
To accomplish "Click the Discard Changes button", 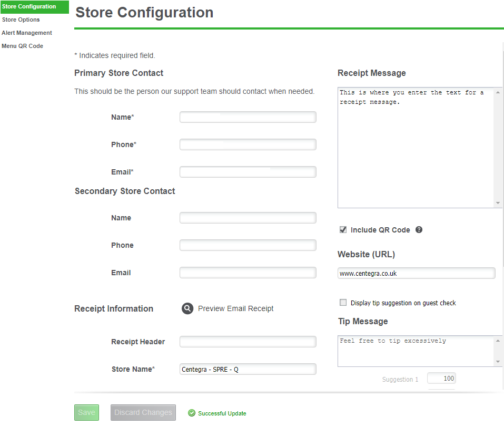I will (143, 412).
